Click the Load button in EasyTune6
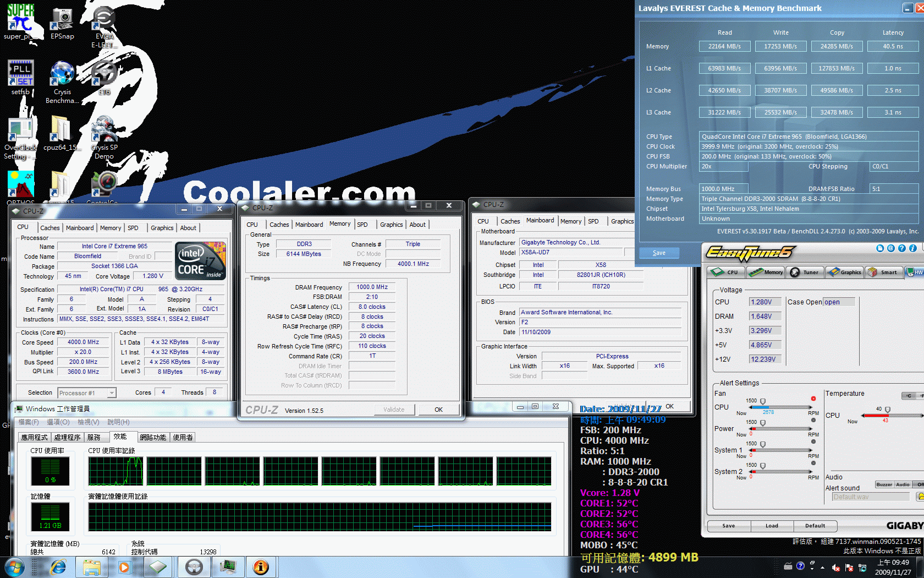The width and height of the screenshot is (924, 578). click(x=772, y=526)
